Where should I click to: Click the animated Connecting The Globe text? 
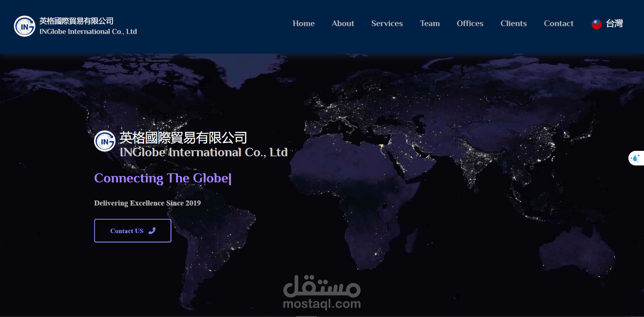coord(162,178)
